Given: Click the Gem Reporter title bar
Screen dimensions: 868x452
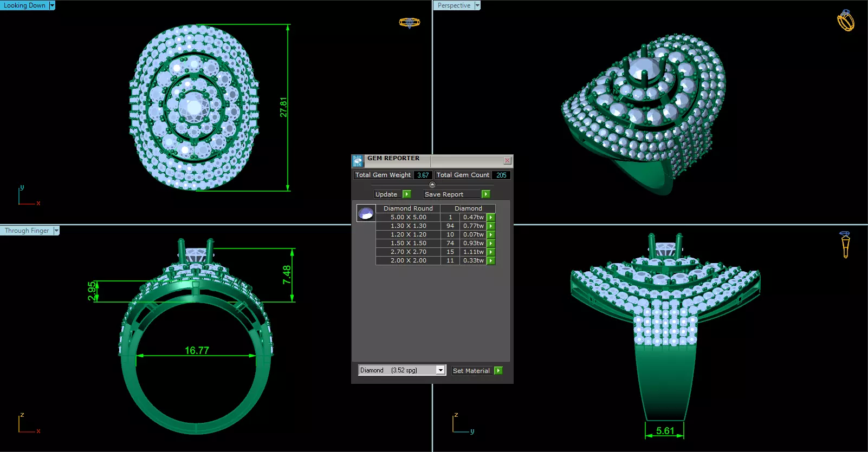Looking at the screenshot, I should (432, 161).
